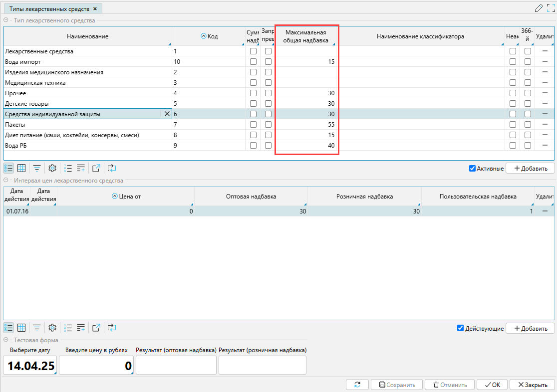Uncheck the Действующие checkbox
The width and height of the screenshot is (557, 392).
pos(461,328)
